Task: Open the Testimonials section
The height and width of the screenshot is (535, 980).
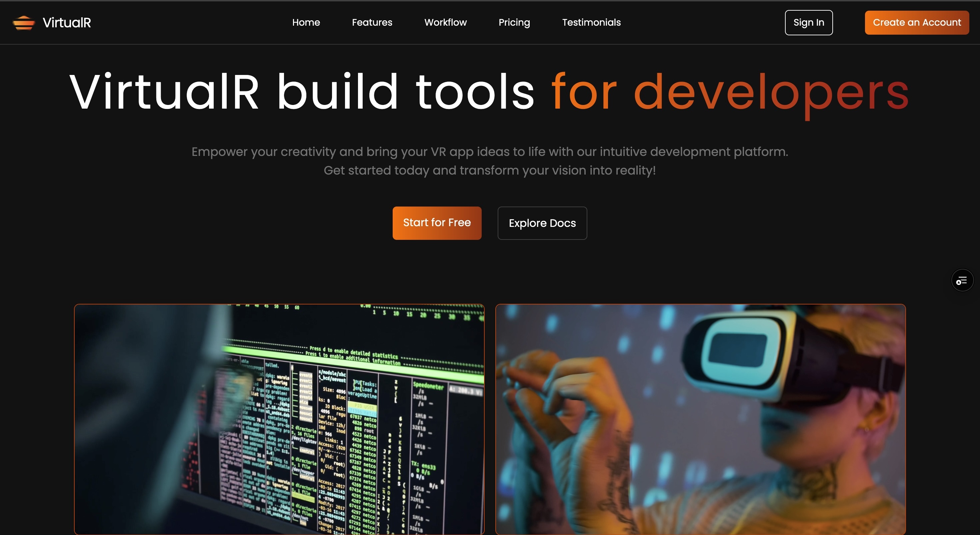Action: 591,22
